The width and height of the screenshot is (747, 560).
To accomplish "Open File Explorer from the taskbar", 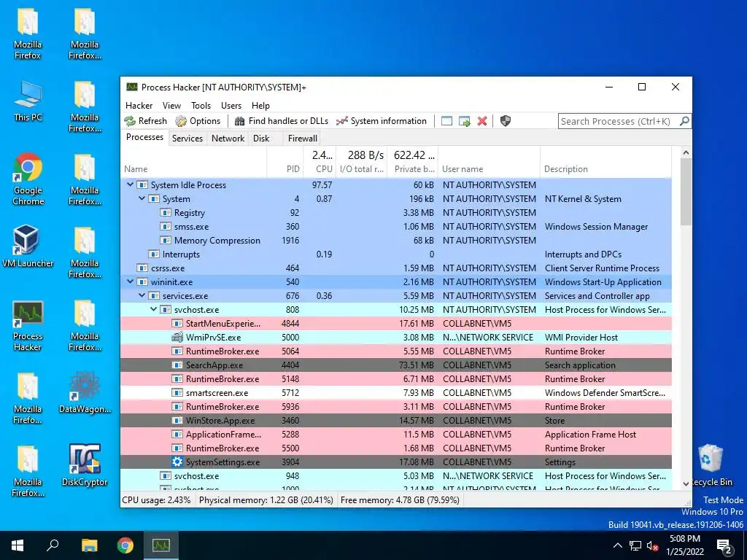I will click(x=89, y=545).
